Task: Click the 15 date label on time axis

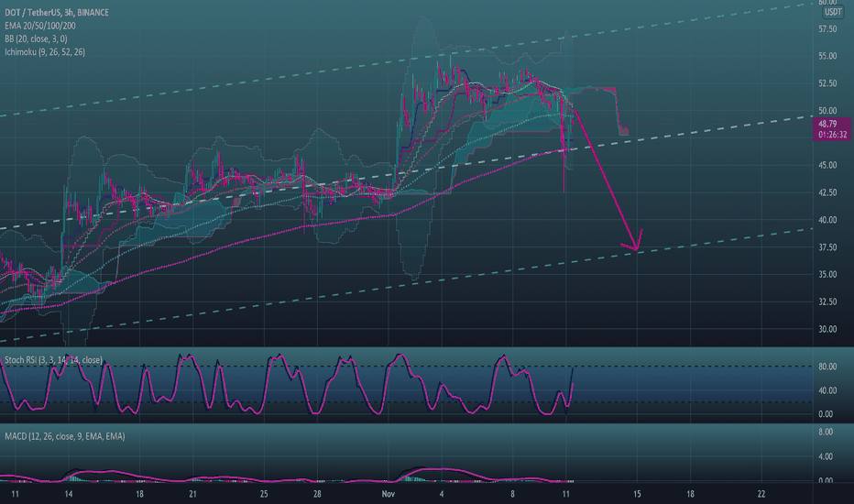Action: tap(637, 494)
